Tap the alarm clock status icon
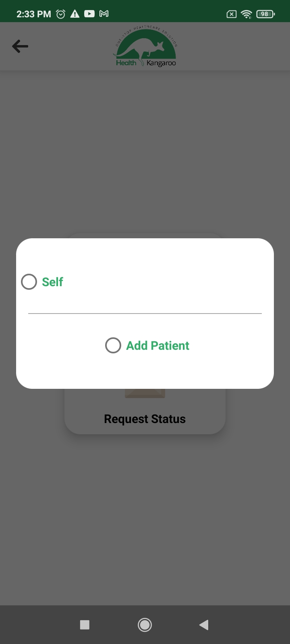The image size is (290, 644). click(x=61, y=14)
